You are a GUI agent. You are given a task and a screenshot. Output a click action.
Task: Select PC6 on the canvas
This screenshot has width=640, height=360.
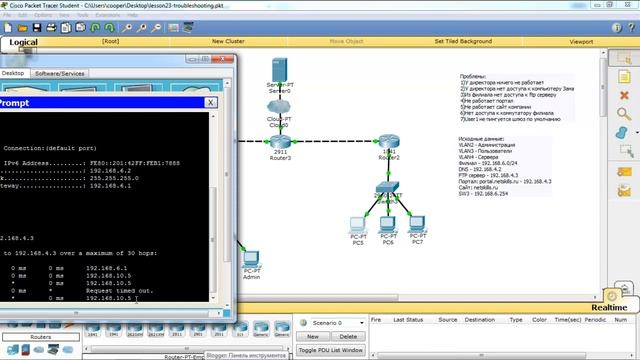pos(388,224)
